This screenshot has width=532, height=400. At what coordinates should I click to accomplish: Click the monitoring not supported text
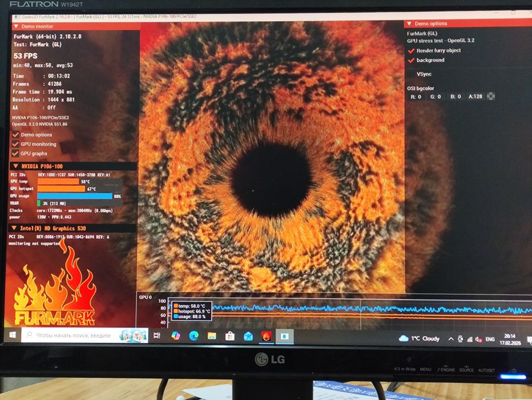(x=34, y=243)
